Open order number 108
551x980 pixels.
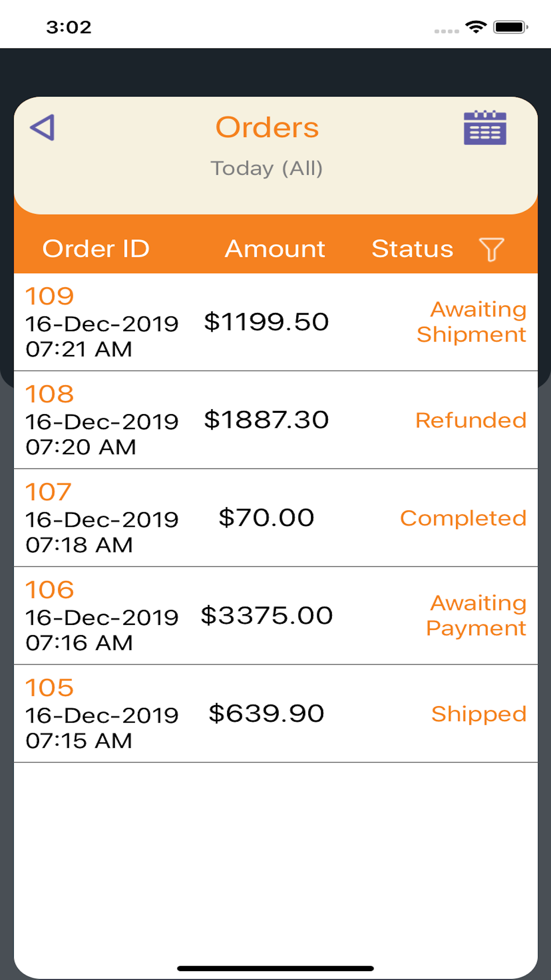[49, 394]
